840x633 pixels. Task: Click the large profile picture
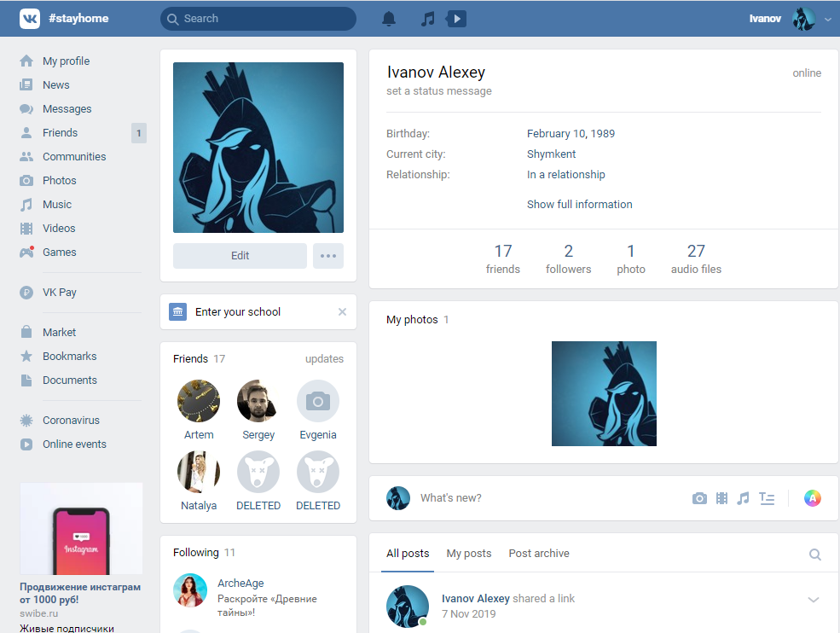click(x=258, y=148)
